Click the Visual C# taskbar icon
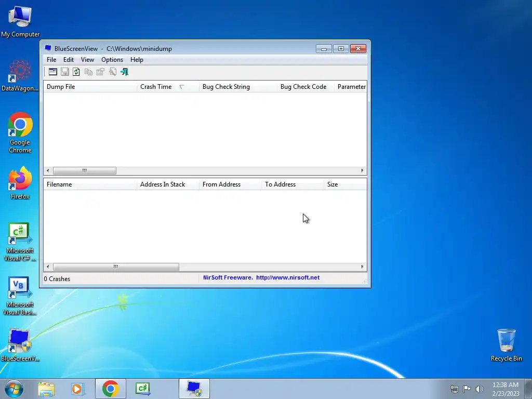This screenshot has width=532, height=399. point(143,389)
